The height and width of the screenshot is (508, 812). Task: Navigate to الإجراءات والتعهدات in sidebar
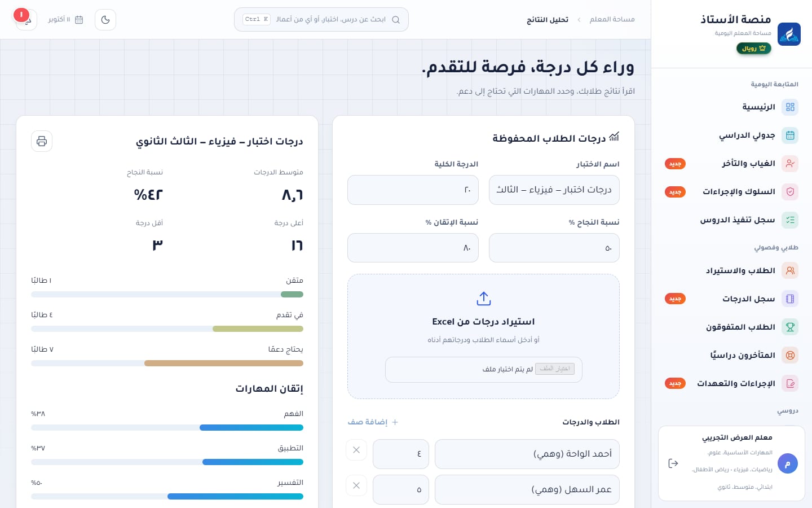pos(732,383)
